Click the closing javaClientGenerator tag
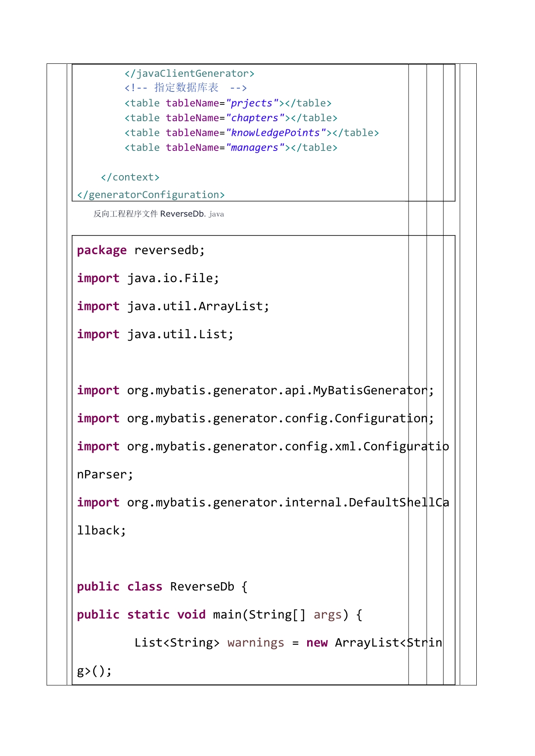 189,74
